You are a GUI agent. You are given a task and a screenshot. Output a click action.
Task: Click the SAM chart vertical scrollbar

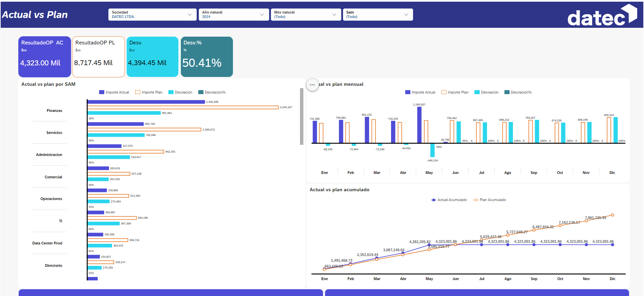[302, 116]
